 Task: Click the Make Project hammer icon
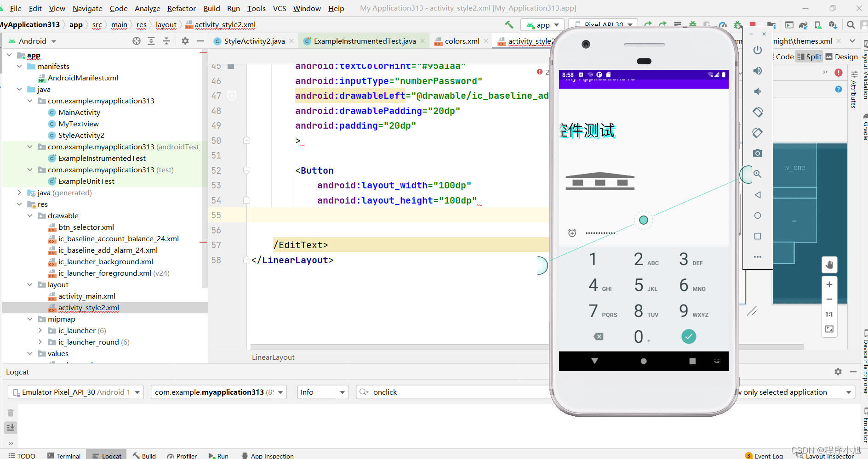point(509,25)
